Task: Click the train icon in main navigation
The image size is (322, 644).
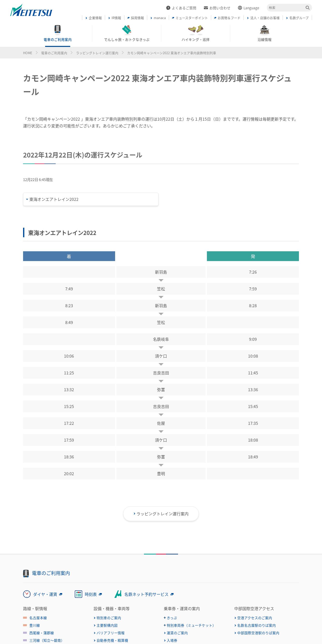Action: coord(57,29)
